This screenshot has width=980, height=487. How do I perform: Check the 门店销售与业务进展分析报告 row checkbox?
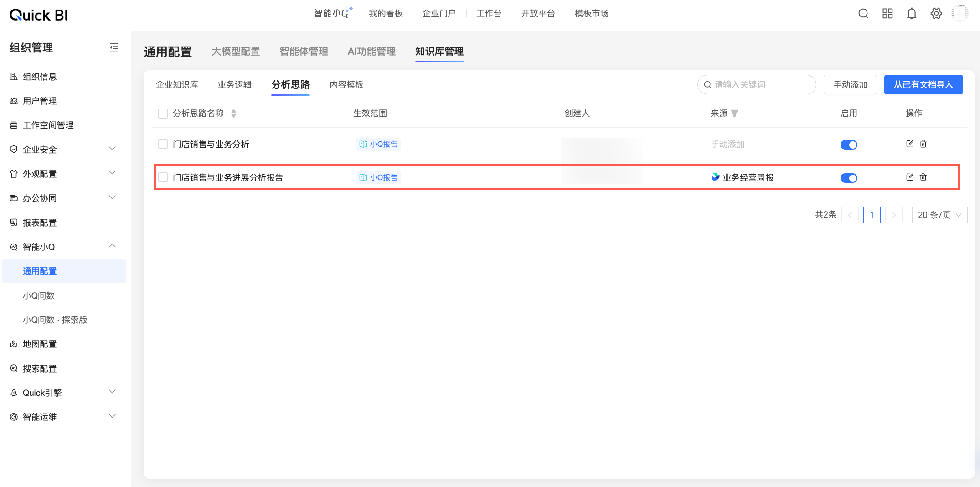point(163,177)
